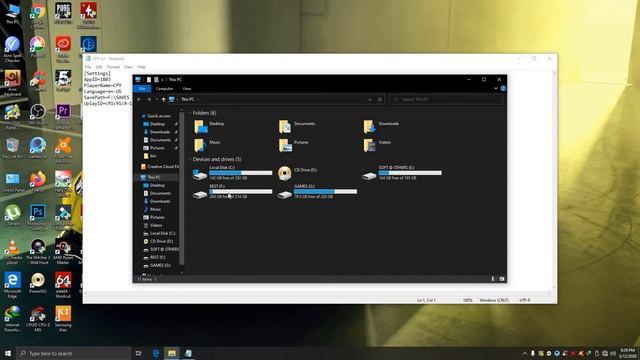
Task: Click the navigation pane scrollbar
Action: click(x=182, y=188)
